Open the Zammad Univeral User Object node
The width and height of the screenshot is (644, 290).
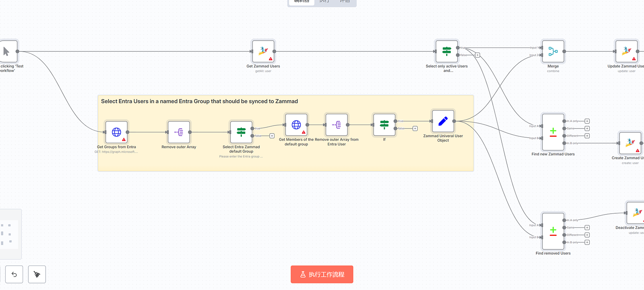point(443,121)
